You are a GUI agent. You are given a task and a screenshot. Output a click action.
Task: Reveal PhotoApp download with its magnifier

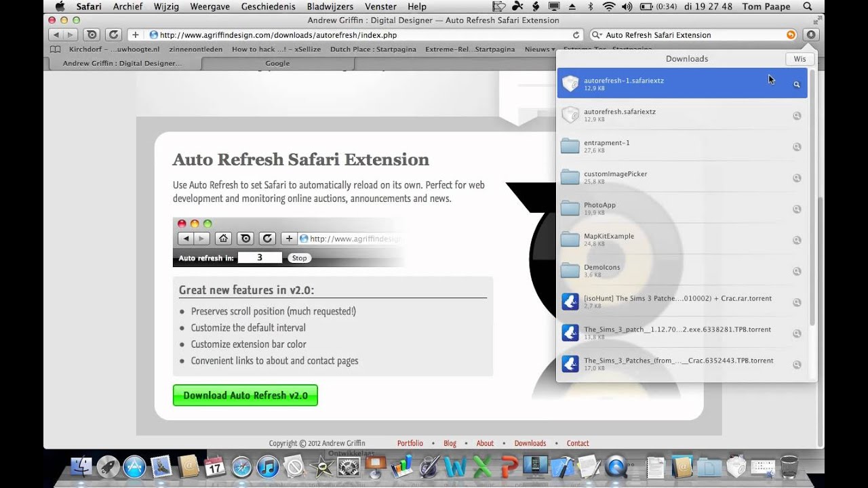click(x=797, y=209)
